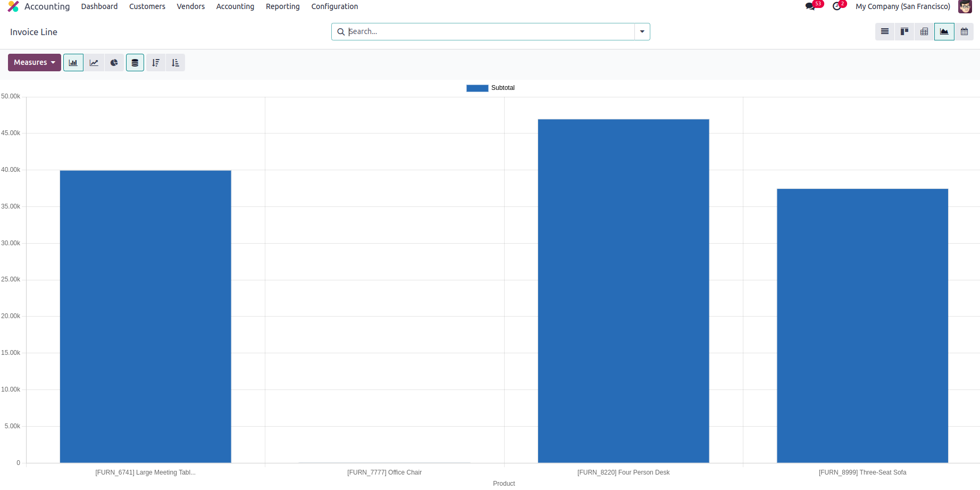Expand the search options dropdown arrow
The height and width of the screenshot is (490, 980).
coord(642,32)
